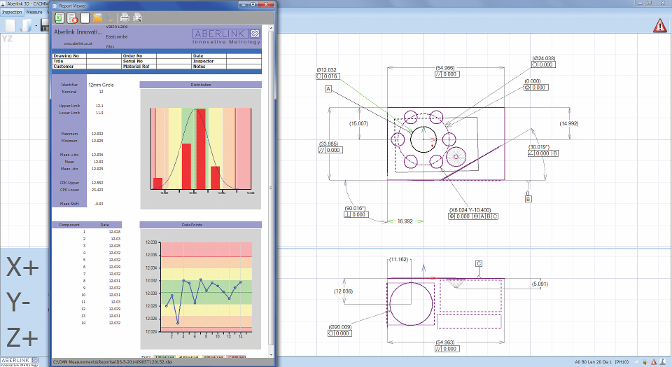Select the datum C label box in lower view

tap(479, 263)
